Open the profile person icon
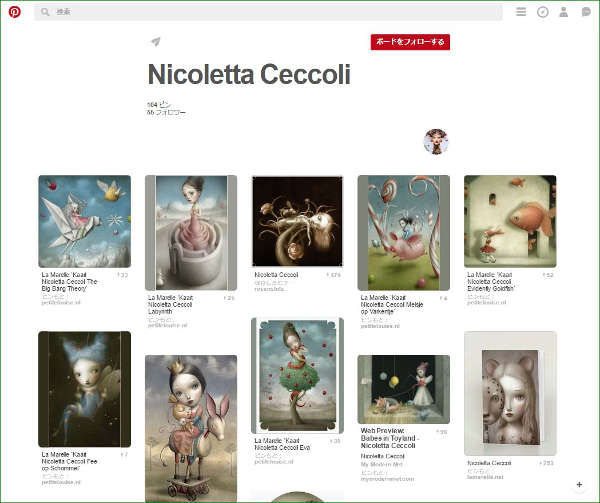The image size is (600, 503). pos(564,12)
